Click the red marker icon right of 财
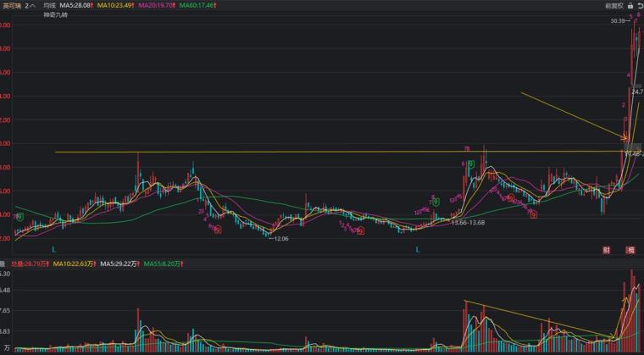644x355 pixels. 630,250
